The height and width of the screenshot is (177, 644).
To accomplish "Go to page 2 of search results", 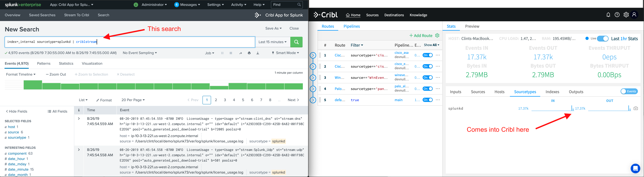I will (x=216, y=100).
